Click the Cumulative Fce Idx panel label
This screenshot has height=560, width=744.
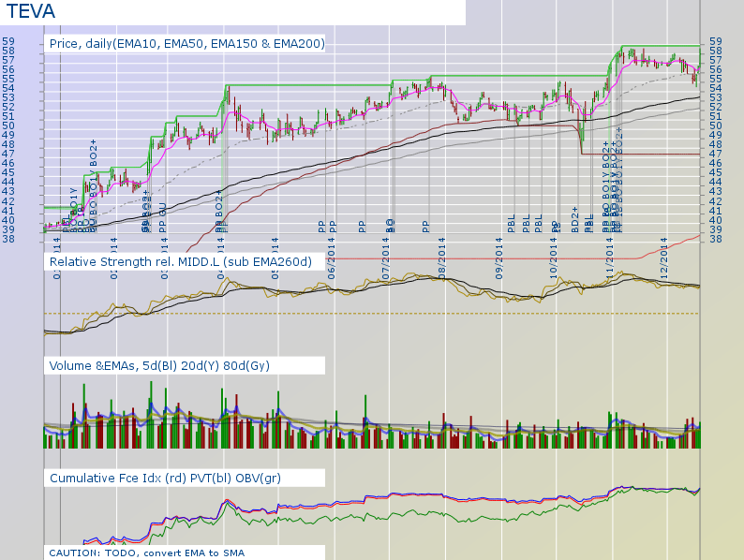tap(165, 478)
